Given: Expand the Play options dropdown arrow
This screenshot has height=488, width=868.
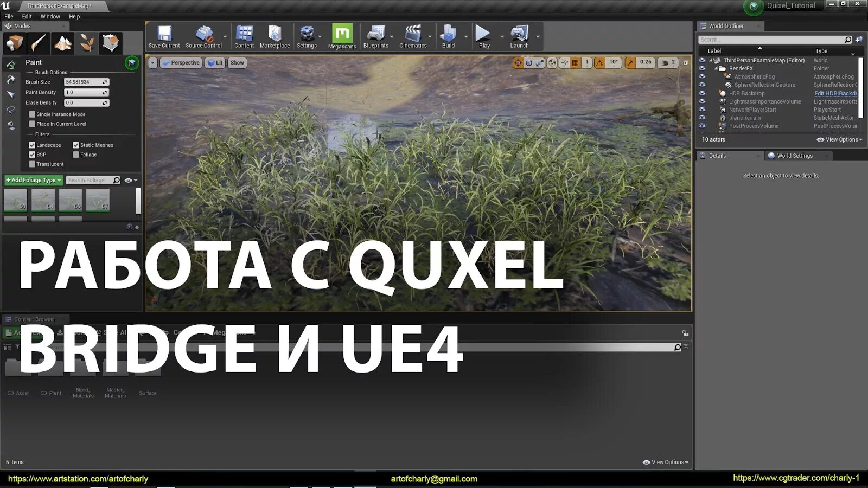Looking at the screenshot, I should point(502,37).
